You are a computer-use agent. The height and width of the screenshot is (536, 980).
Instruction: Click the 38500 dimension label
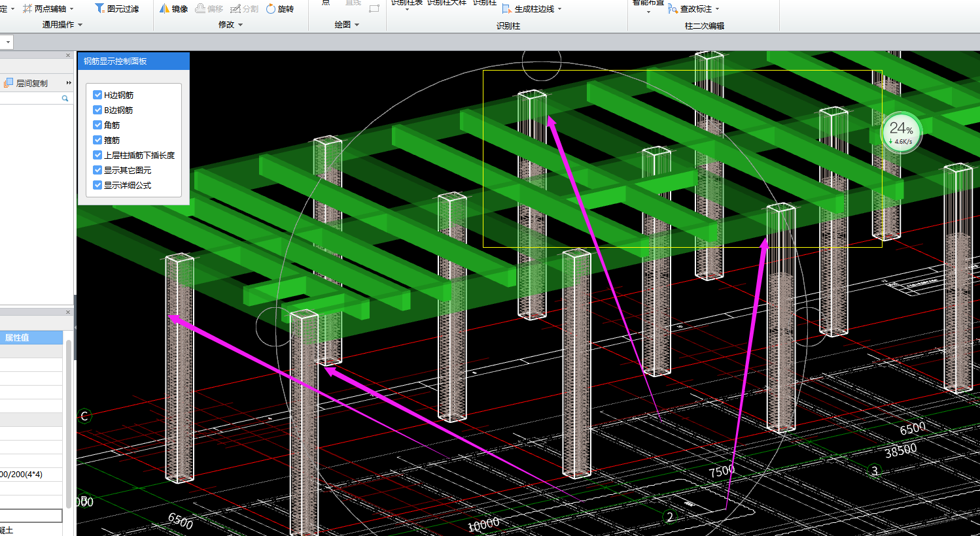click(901, 450)
